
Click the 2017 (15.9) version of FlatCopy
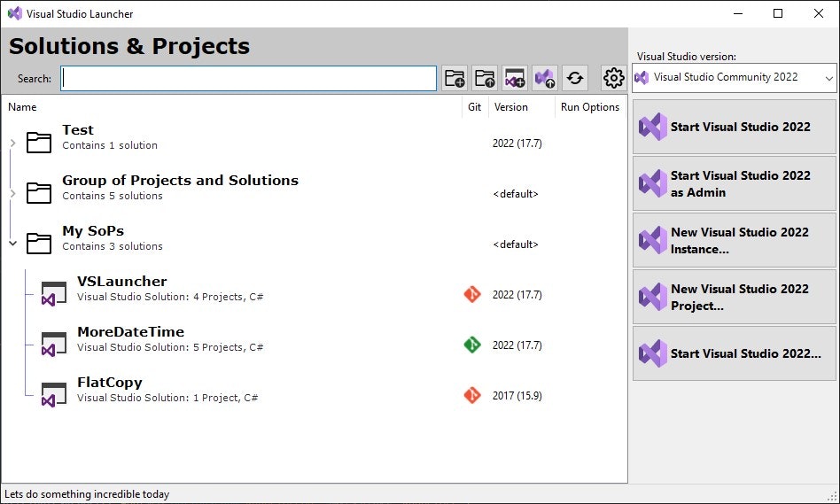(517, 396)
